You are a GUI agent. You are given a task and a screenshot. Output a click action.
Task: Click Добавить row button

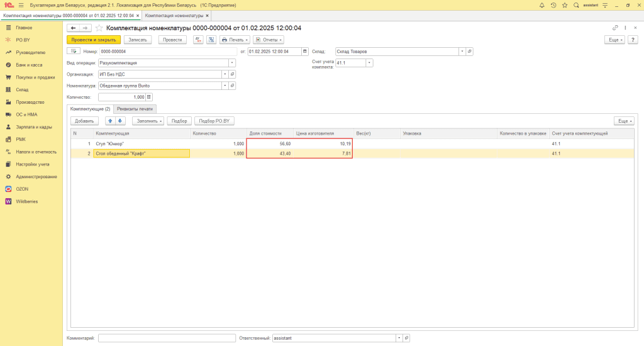pos(84,121)
